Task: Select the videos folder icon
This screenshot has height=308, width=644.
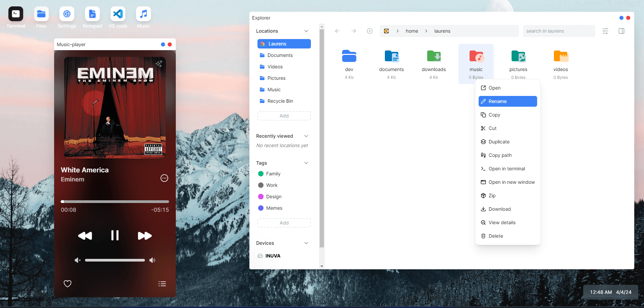Action: point(561,56)
